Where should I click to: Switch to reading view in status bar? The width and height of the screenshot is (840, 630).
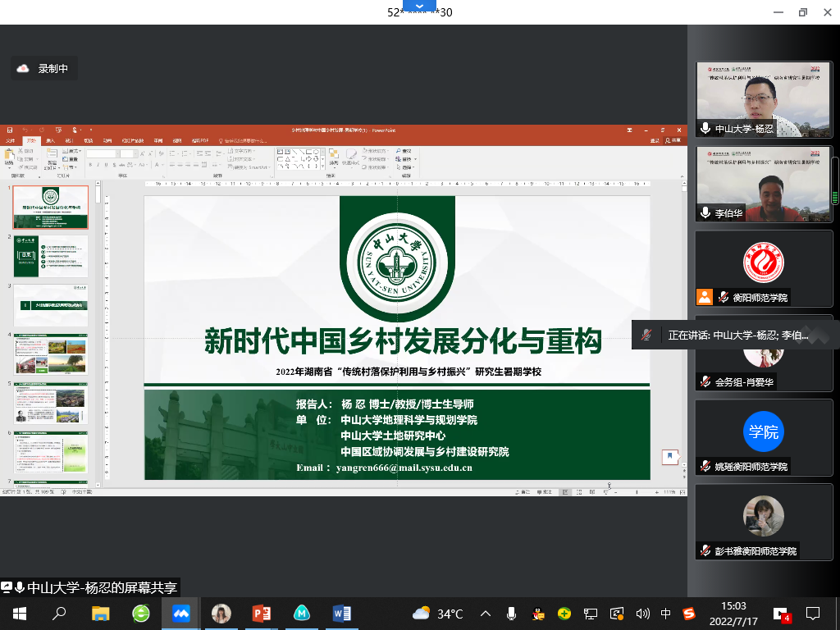click(x=592, y=492)
